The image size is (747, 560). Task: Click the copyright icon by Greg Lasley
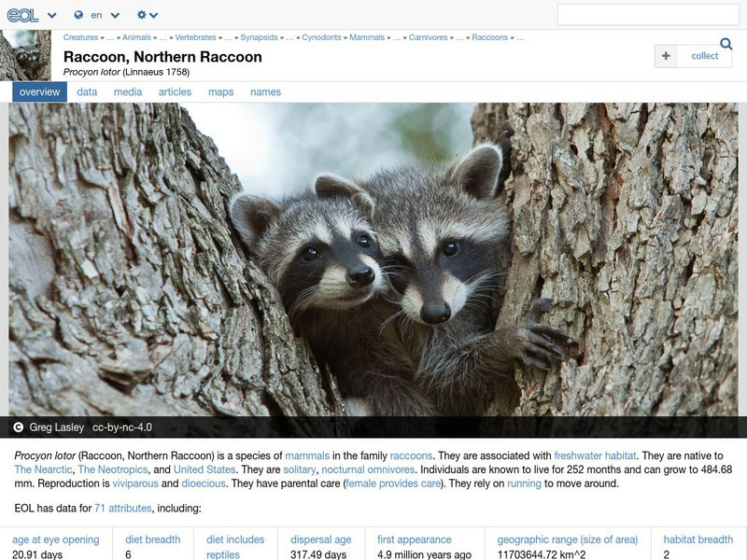18,427
